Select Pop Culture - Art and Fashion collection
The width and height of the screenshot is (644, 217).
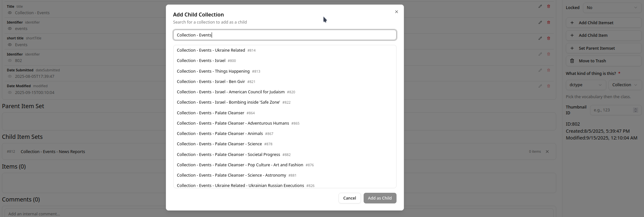pyautogui.click(x=285, y=165)
